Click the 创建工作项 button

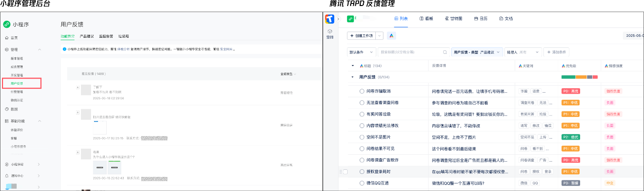click(361, 36)
